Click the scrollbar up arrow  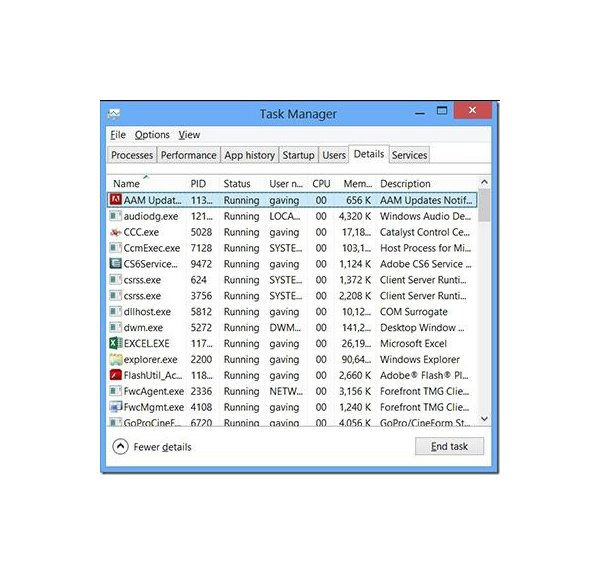point(484,182)
